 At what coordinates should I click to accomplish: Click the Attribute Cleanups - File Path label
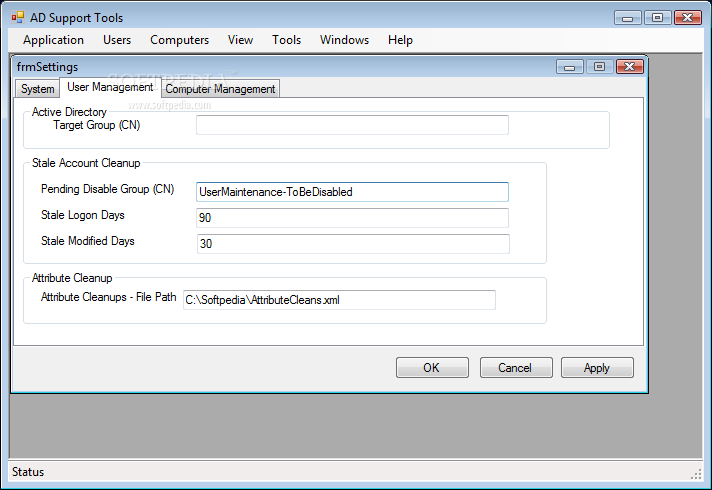[109, 297]
